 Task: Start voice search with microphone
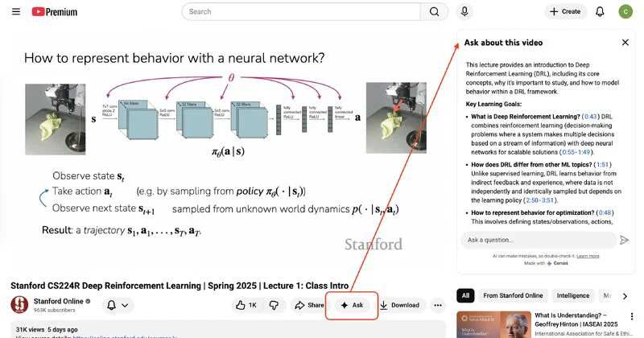click(464, 11)
